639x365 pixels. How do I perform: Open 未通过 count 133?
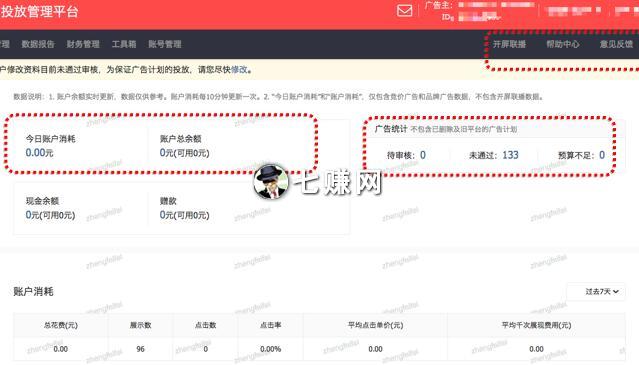(510, 155)
